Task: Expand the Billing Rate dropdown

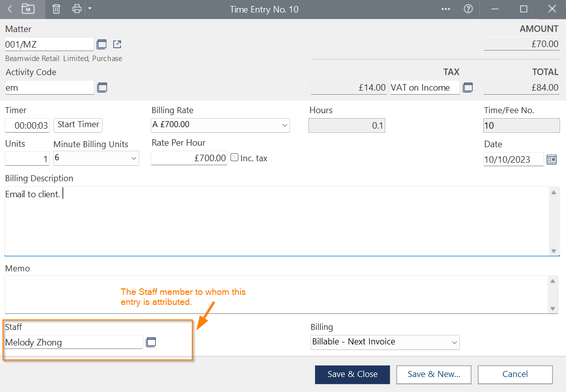Action: [x=285, y=125]
